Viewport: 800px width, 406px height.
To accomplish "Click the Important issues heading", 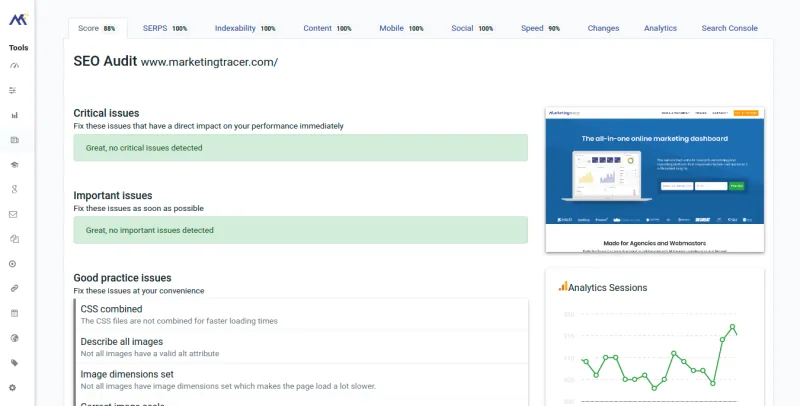I will coord(113,195).
